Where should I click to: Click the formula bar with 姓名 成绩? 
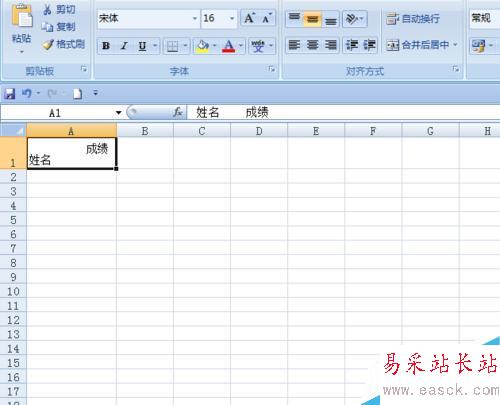[x=343, y=113]
